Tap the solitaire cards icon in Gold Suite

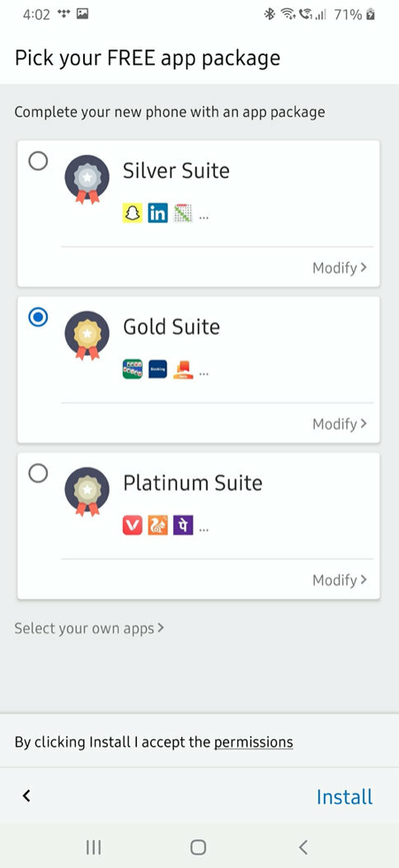tap(132, 370)
